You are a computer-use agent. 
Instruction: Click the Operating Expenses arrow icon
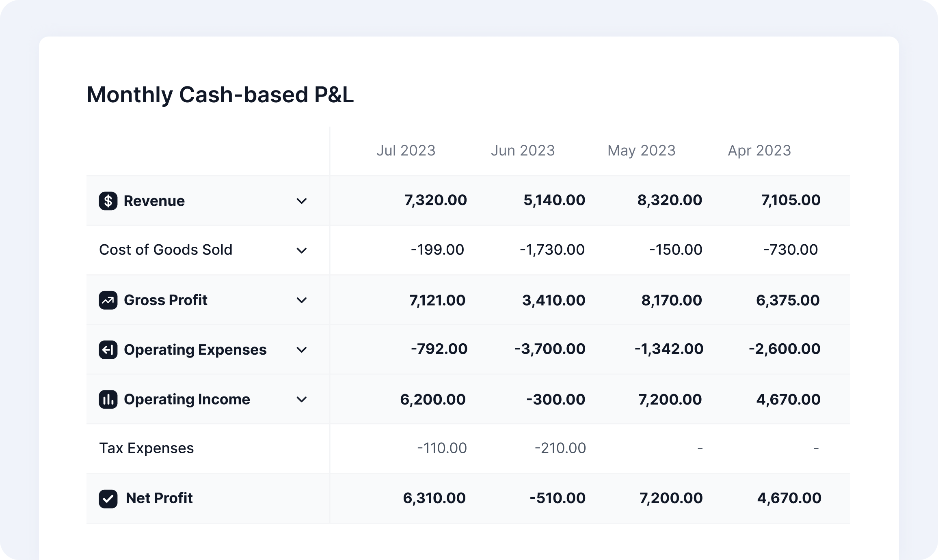[108, 350]
